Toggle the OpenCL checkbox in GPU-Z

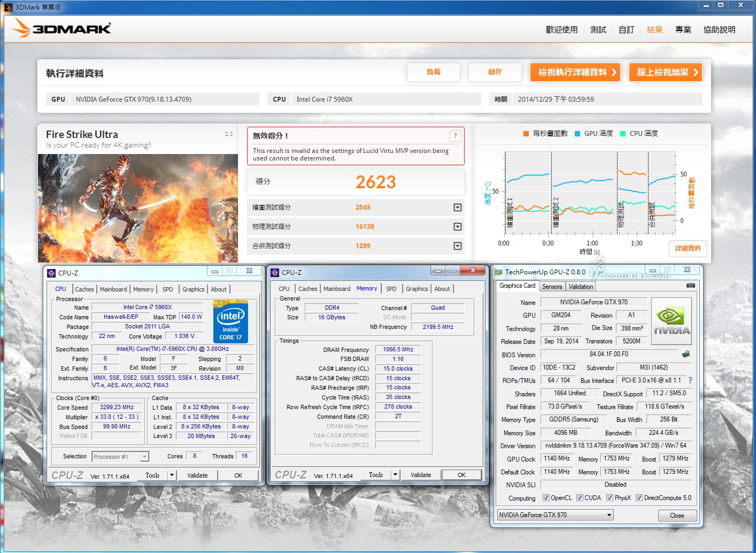(546, 498)
